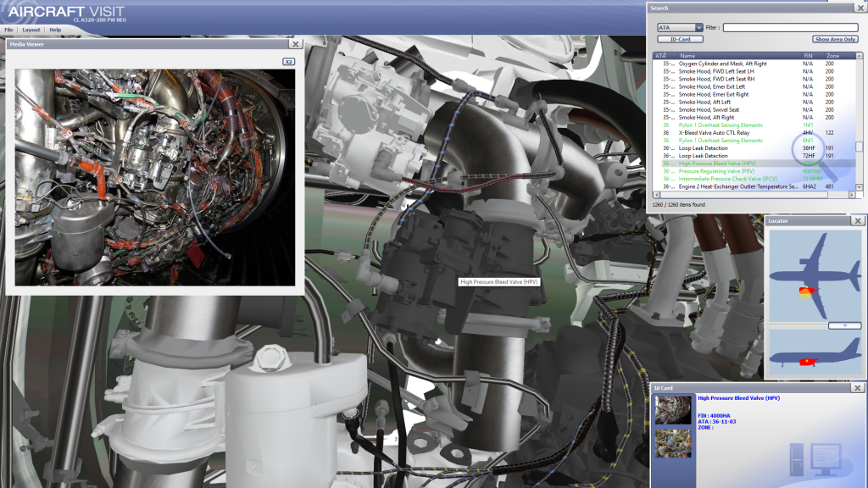
Task: Select Pylon 1 Overheat Sensing Elements 1hf1 row
Action: [754, 125]
